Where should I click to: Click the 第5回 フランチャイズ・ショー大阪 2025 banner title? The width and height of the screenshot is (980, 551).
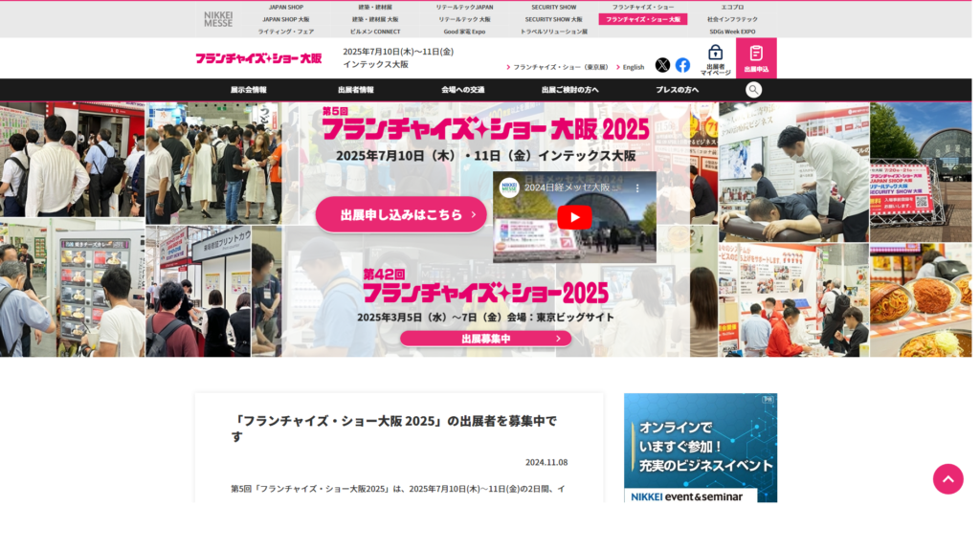(485, 124)
